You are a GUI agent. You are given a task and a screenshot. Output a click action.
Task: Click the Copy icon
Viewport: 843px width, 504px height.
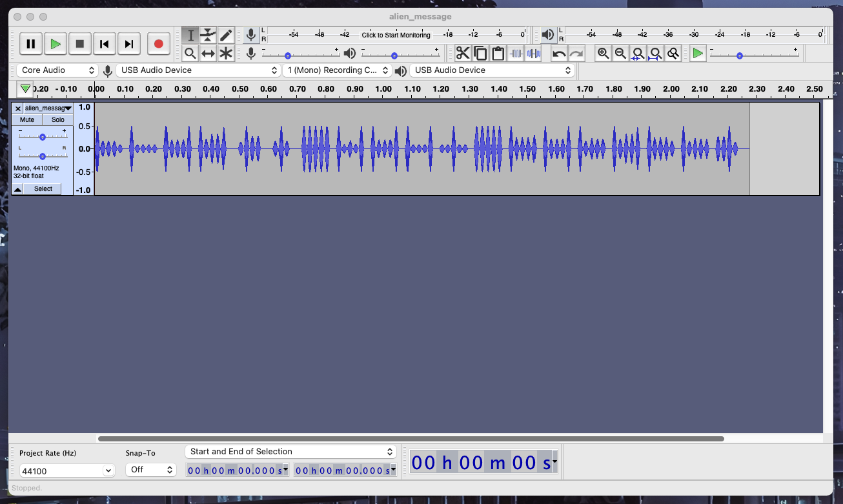coord(480,53)
